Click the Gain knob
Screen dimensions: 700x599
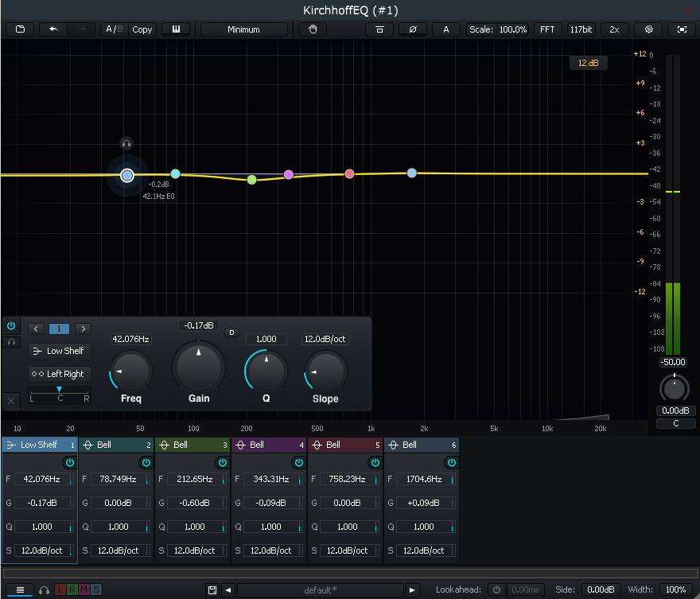pos(199,368)
